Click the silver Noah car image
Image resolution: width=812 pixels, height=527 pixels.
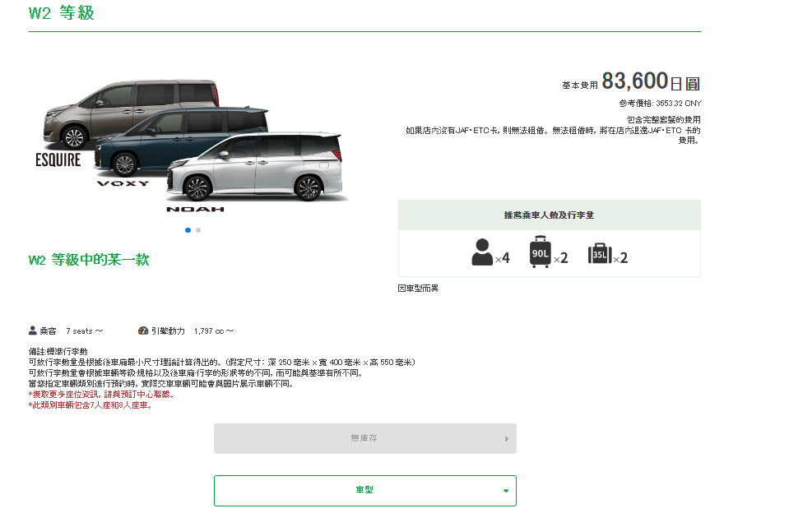point(255,167)
